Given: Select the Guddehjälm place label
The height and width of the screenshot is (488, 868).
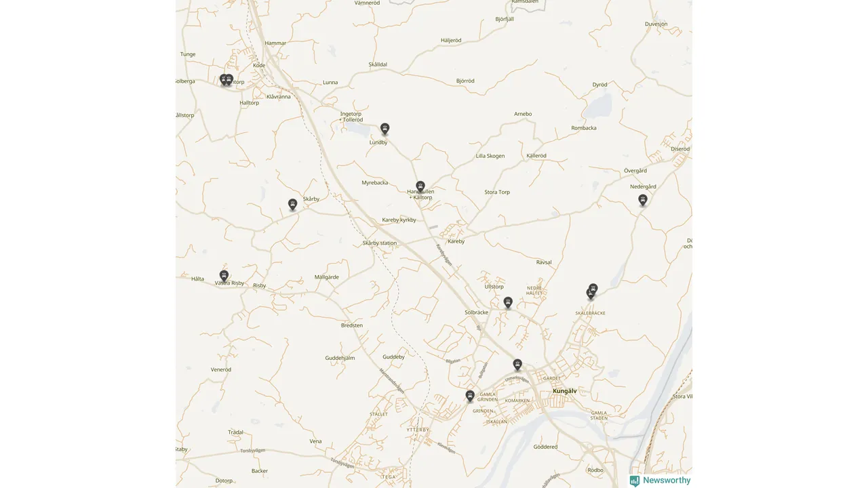Looking at the screenshot, I should pyautogui.click(x=340, y=357).
